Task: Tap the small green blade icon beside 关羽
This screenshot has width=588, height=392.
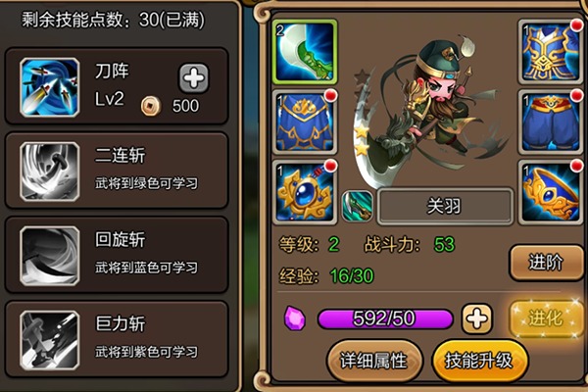Action: [x=358, y=207]
